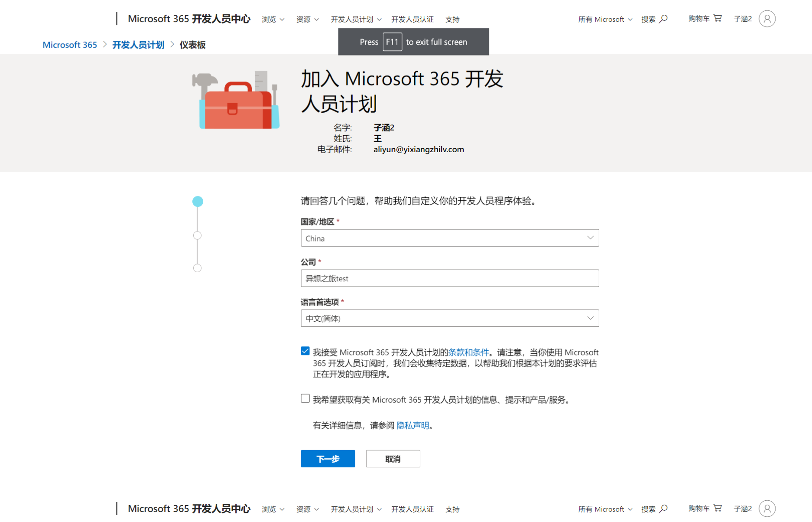The height and width of the screenshot is (522, 812).
Task: Click Microsoft 365 开发人员中心 title in top header
Action: coord(189,19)
